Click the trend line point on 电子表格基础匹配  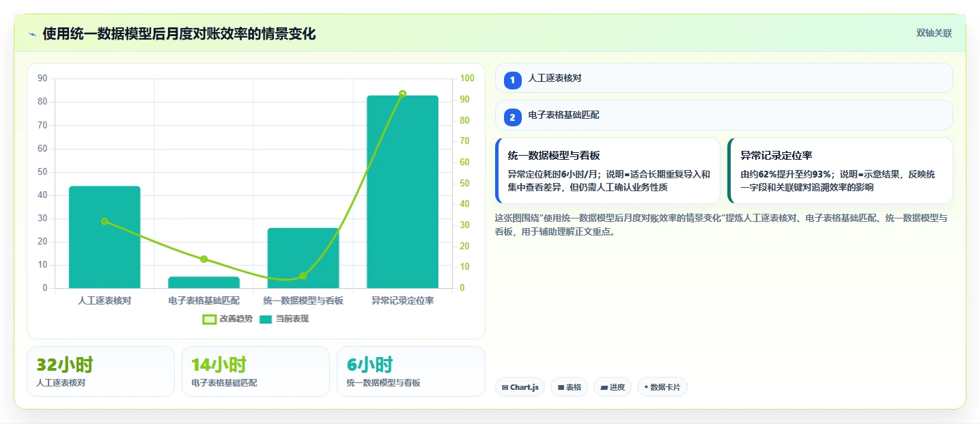[204, 259]
